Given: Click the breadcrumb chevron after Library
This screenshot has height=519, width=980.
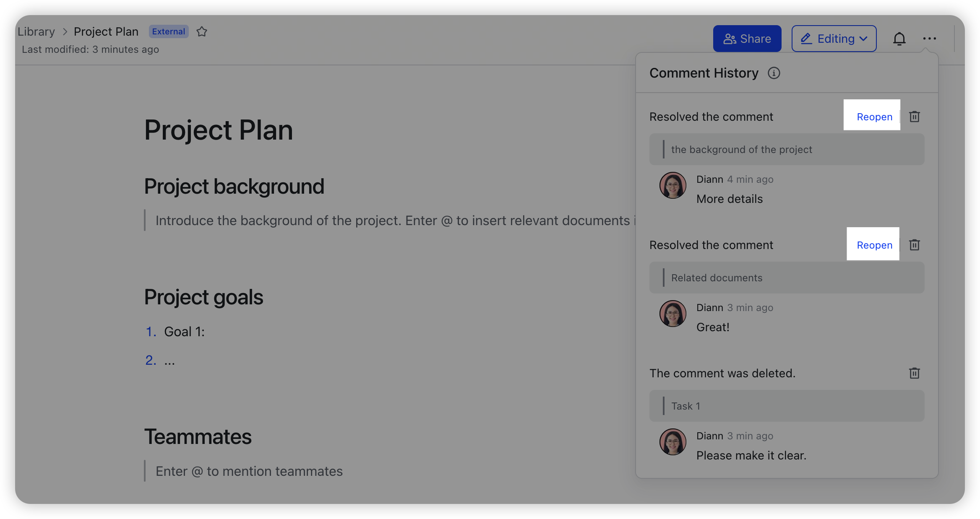Looking at the screenshot, I should [x=65, y=31].
